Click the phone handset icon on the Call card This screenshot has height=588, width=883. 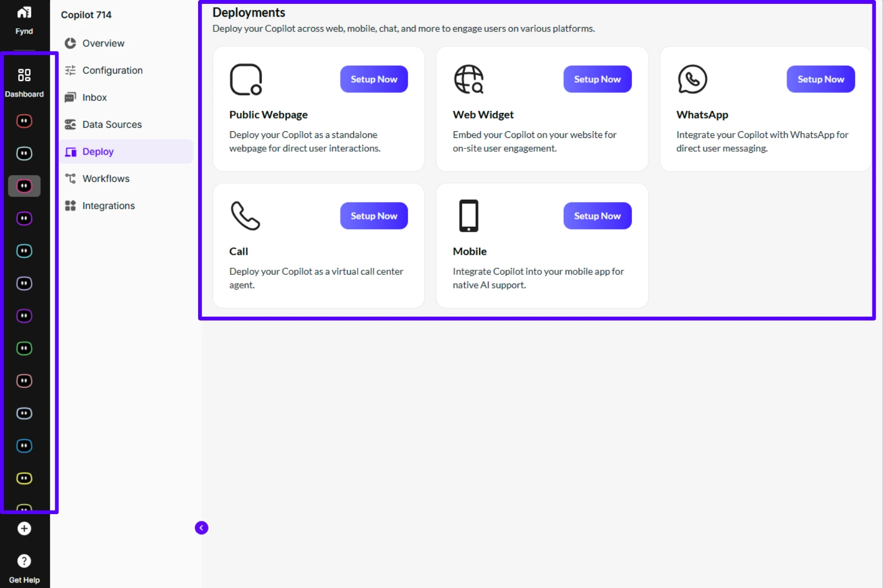[245, 216]
